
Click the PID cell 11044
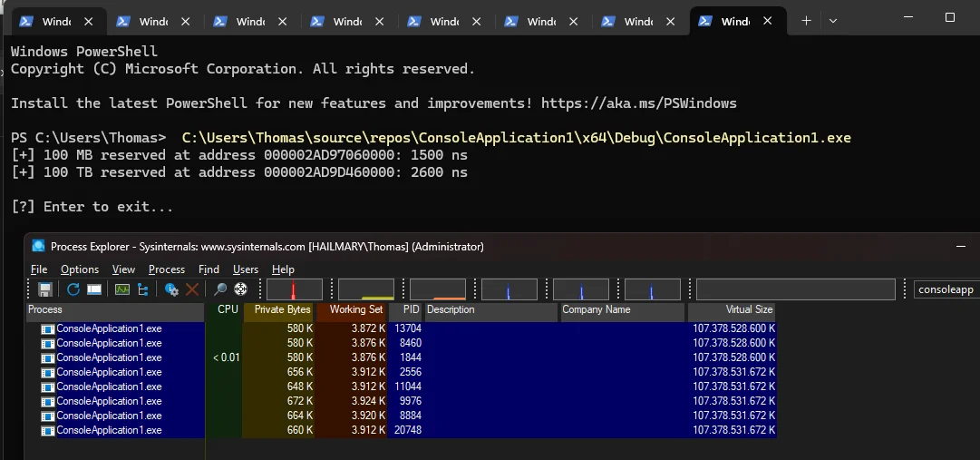click(x=407, y=387)
